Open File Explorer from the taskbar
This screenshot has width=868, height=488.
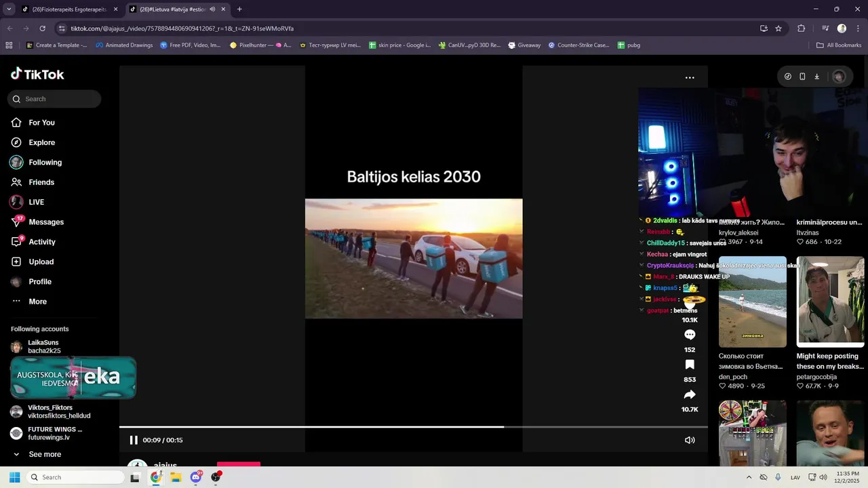tap(176, 477)
